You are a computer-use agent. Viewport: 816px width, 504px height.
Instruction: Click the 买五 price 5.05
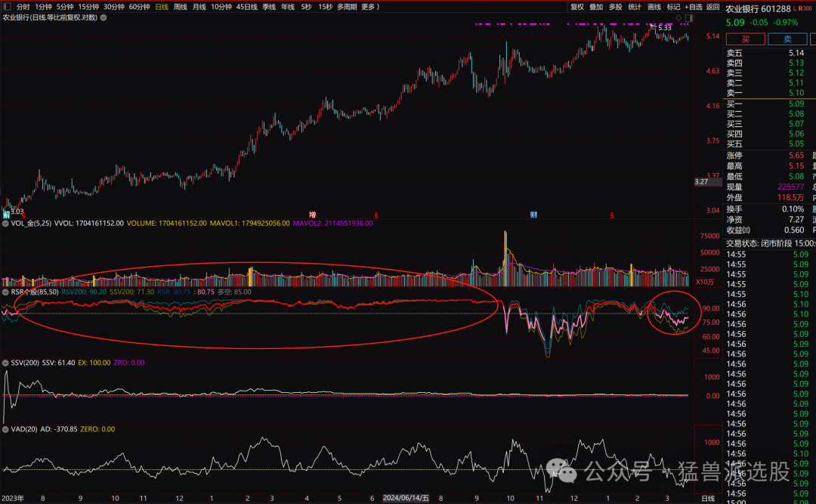coord(796,144)
